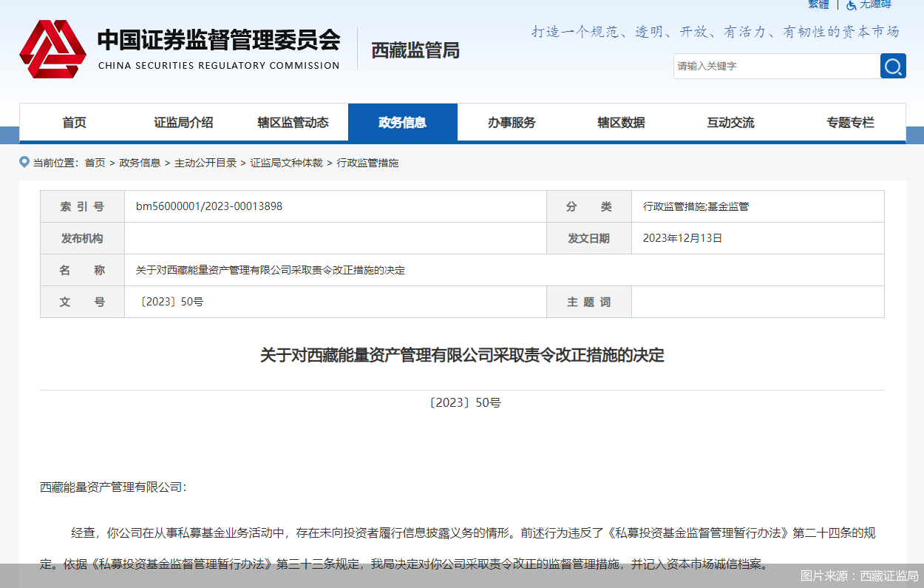Open the 首页 navigation tab
This screenshot has height=588, width=924.
(74, 123)
